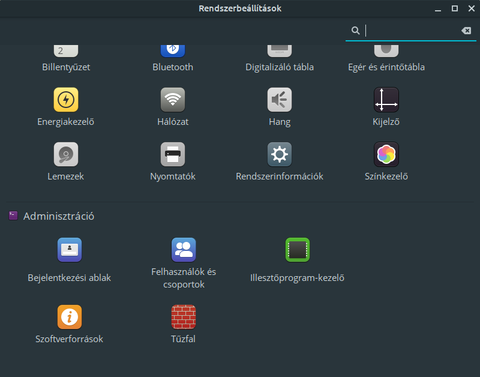Click the Bejelentkezési ablak label
The height and width of the screenshot is (377, 480).
tap(69, 278)
